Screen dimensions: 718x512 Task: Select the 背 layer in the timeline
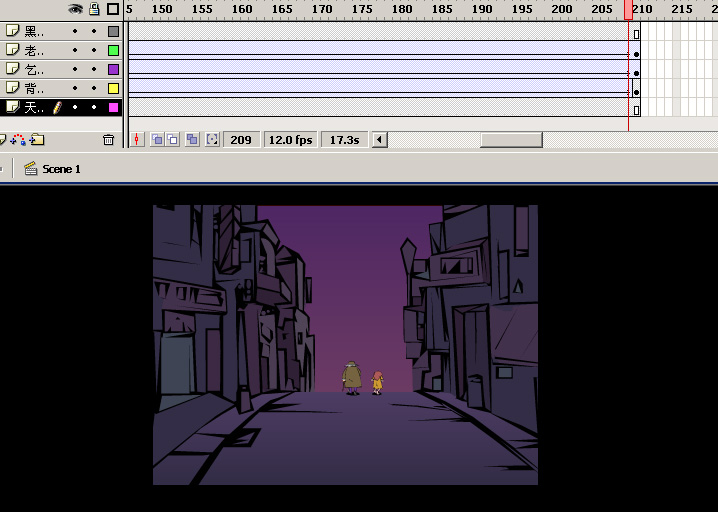[x=34, y=88]
